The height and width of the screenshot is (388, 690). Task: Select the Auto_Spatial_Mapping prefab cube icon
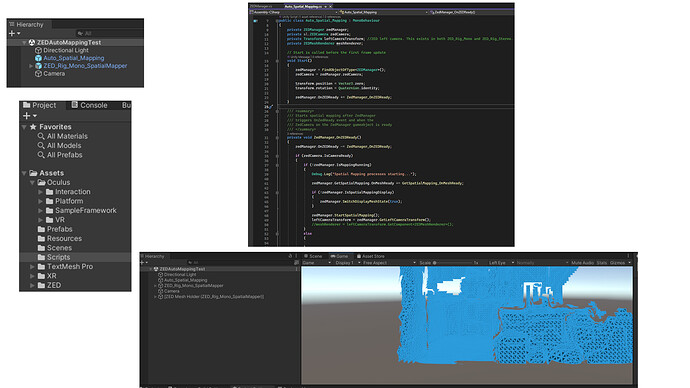pyautogui.click(x=38, y=58)
